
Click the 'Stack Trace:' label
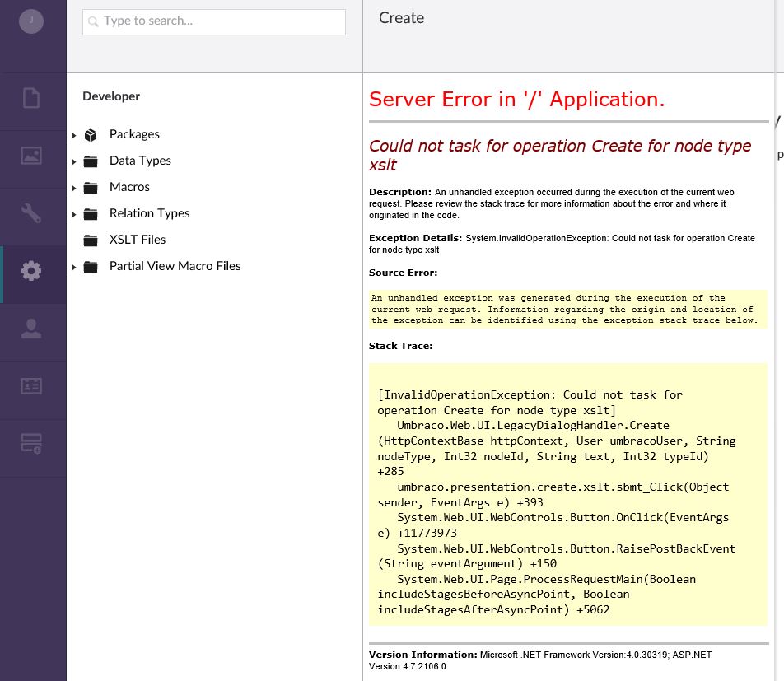(400, 346)
